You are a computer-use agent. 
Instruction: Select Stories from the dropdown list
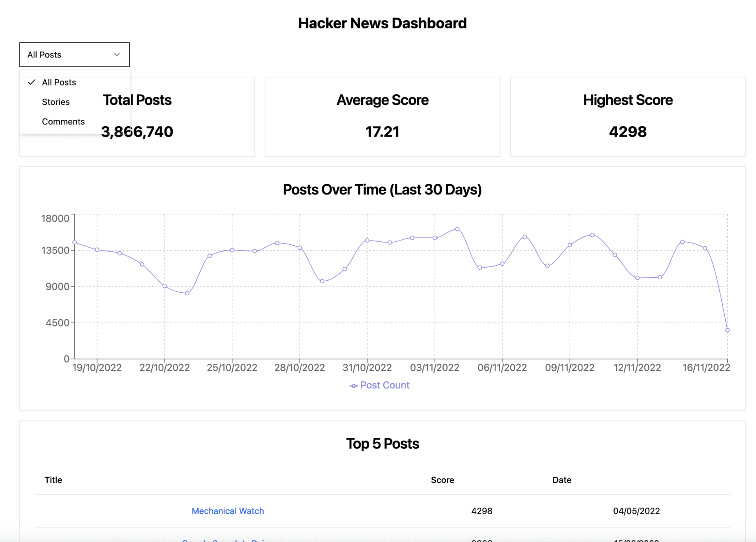coord(56,102)
